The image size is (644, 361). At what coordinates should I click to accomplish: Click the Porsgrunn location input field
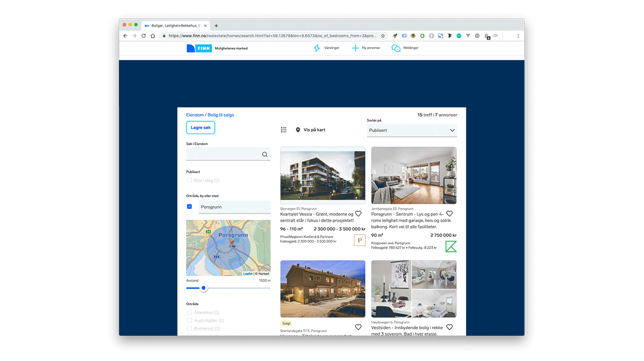(x=234, y=207)
